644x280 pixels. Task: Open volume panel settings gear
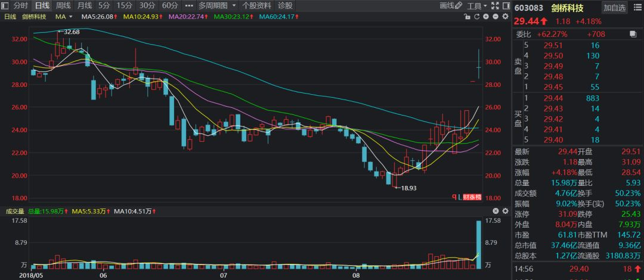[505, 211]
